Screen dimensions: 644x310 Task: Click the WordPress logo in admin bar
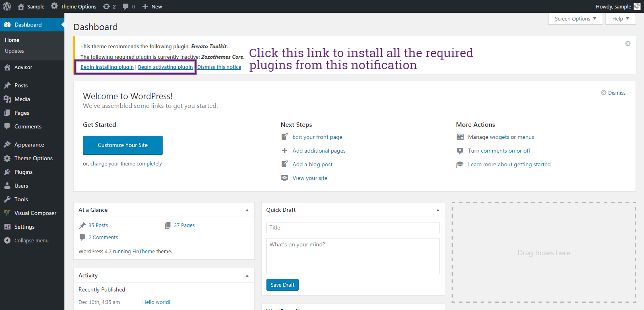[7, 6]
